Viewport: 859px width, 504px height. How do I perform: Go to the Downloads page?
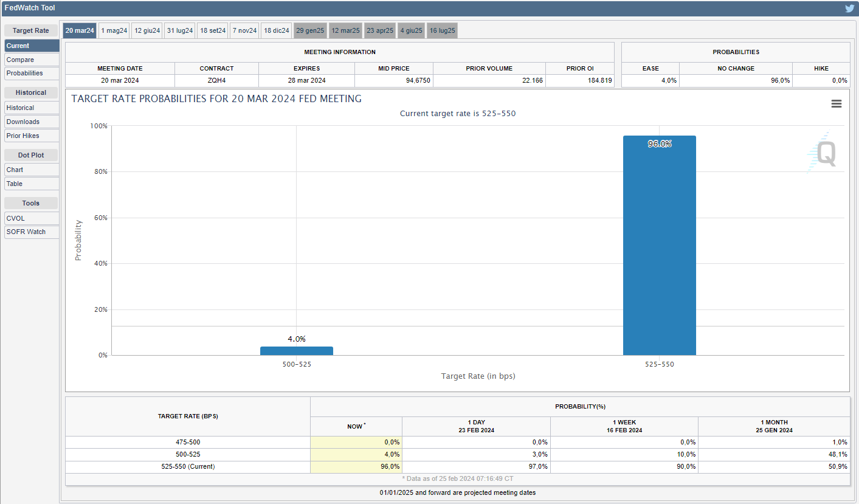[32, 122]
